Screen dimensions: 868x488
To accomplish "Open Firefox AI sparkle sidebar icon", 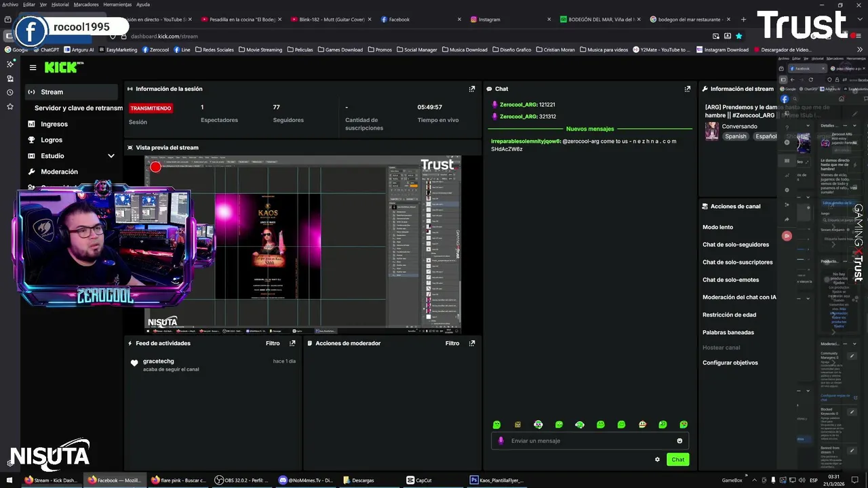I will 9,64.
